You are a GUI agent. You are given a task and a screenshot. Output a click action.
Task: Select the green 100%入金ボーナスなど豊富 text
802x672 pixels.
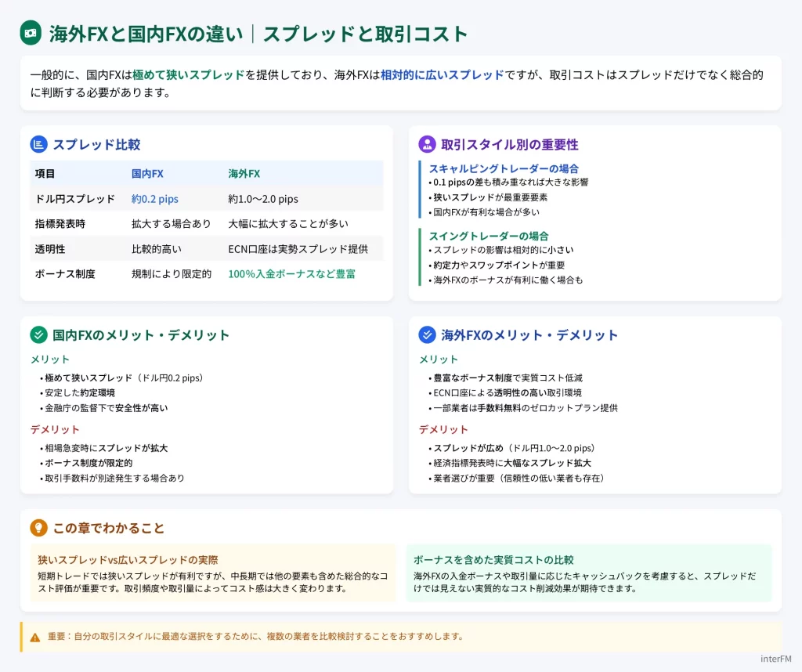click(x=292, y=275)
